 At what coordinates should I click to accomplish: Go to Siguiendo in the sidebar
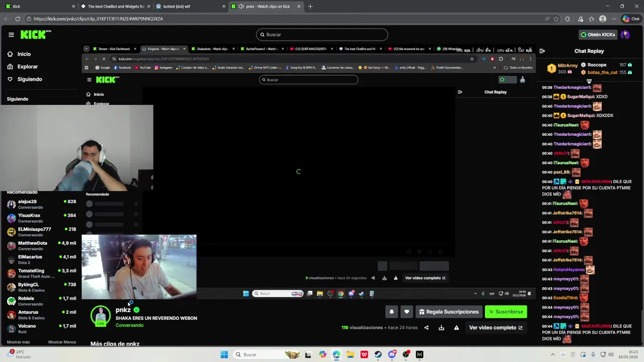click(24, 79)
